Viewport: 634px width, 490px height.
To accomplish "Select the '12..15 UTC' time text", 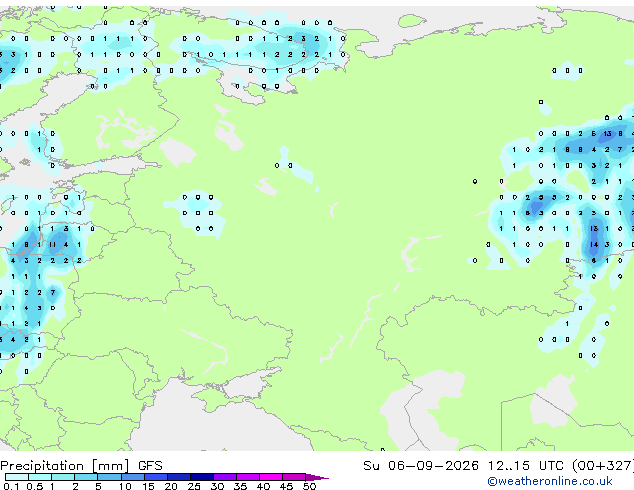I will coord(525,465).
